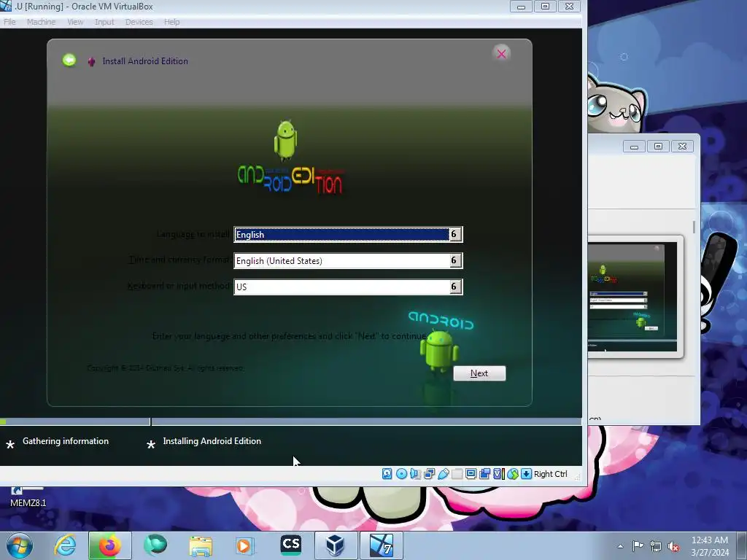Open the clock showing 12:43 AM
The image size is (747, 560).
[x=709, y=546]
